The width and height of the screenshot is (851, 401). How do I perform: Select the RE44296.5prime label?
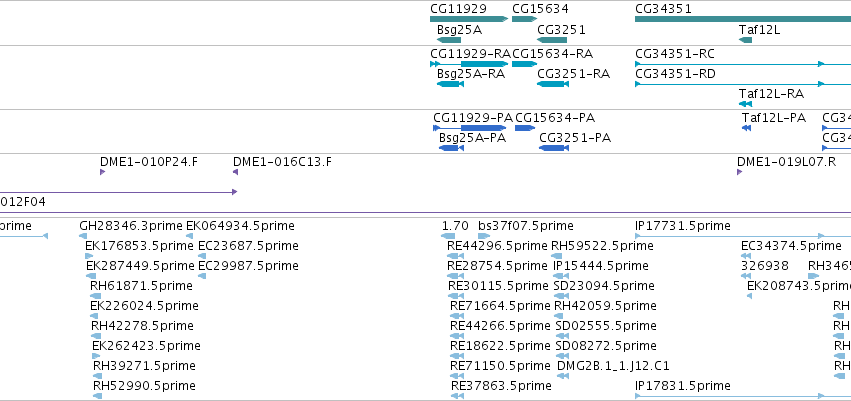point(497,246)
